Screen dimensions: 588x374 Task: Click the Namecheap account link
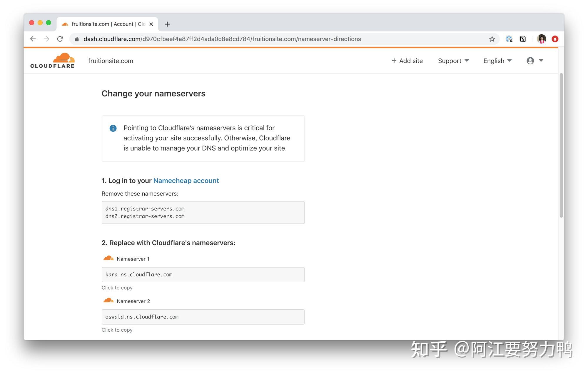click(186, 181)
